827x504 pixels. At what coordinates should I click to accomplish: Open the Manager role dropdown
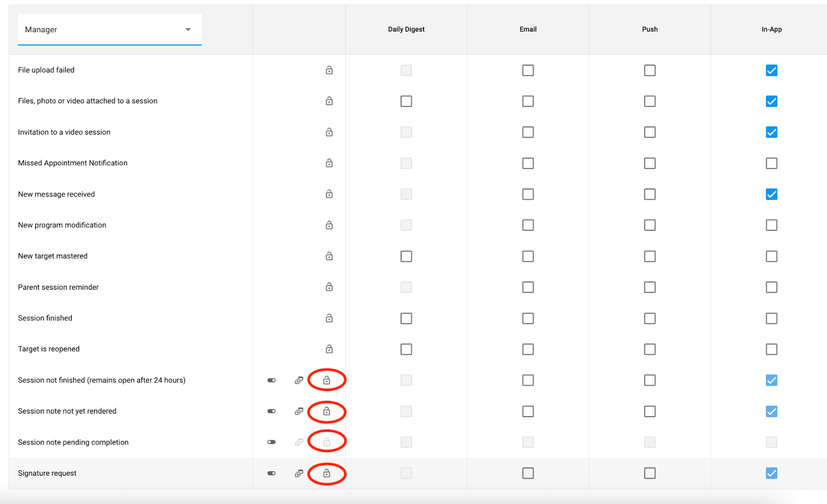tap(110, 30)
